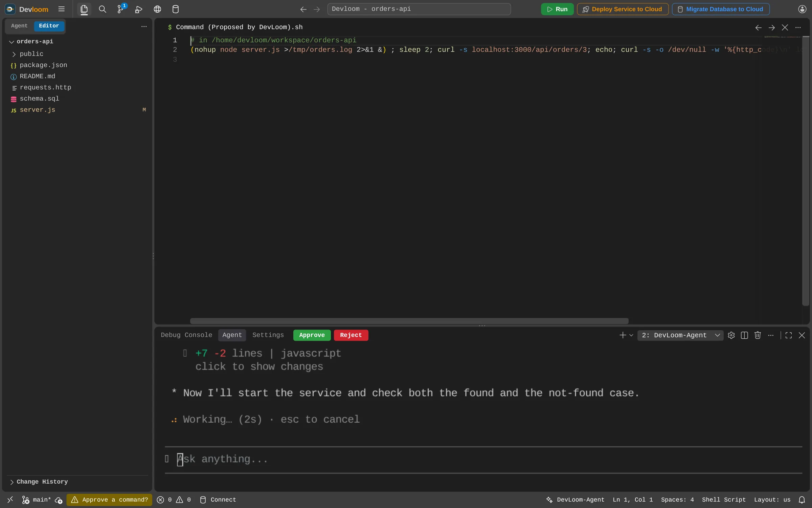812x508 pixels.
Task: Click the editor vertical scrollbar
Action: pos(806,171)
